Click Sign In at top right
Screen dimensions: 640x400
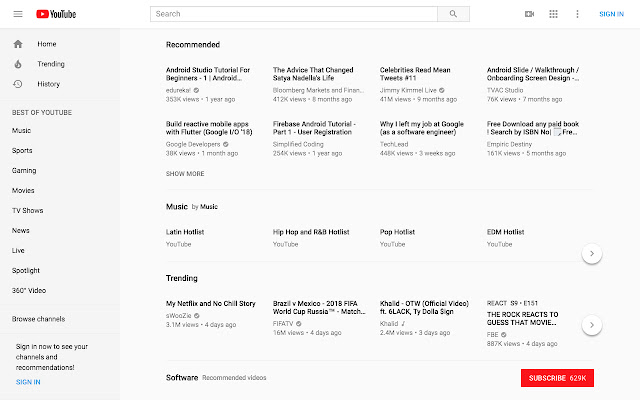(611, 14)
